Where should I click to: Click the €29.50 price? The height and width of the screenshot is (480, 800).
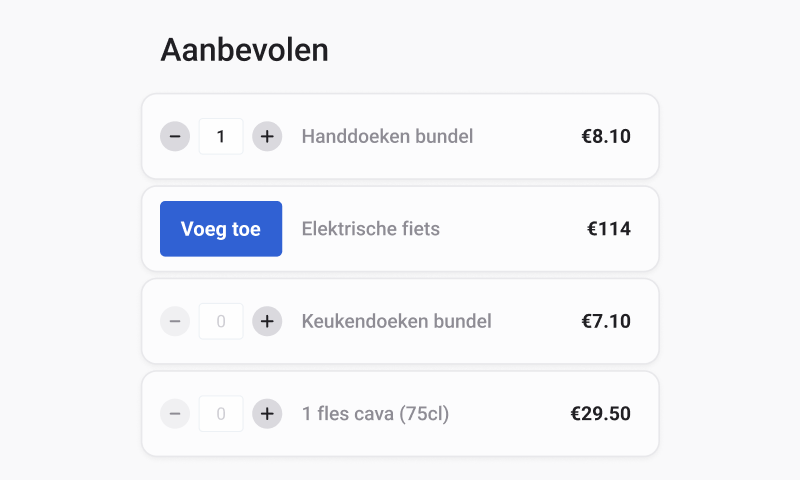click(x=600, y=413)
